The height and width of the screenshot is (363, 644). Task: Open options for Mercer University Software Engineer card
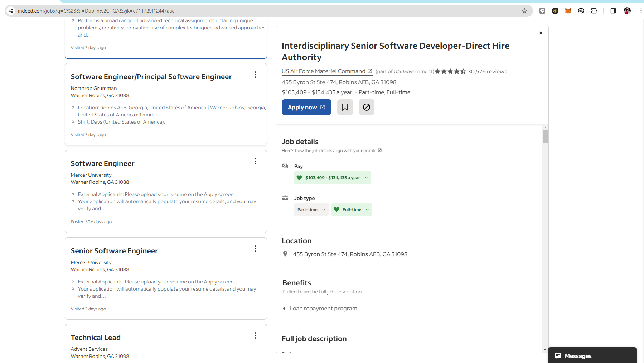tap(256, 161)
